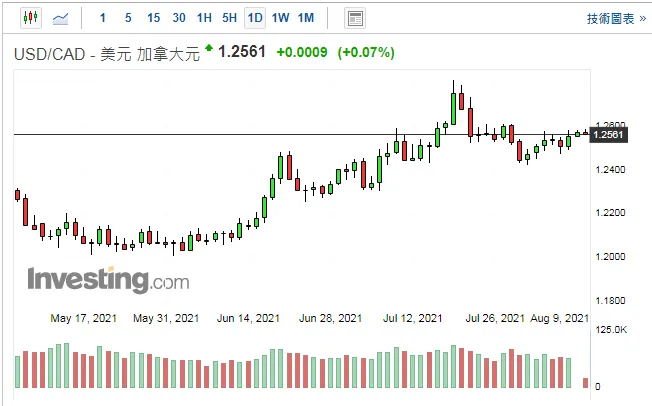Click the green up arrow beside price
This screenshot has width=652, height=406.
click(209, 48)
